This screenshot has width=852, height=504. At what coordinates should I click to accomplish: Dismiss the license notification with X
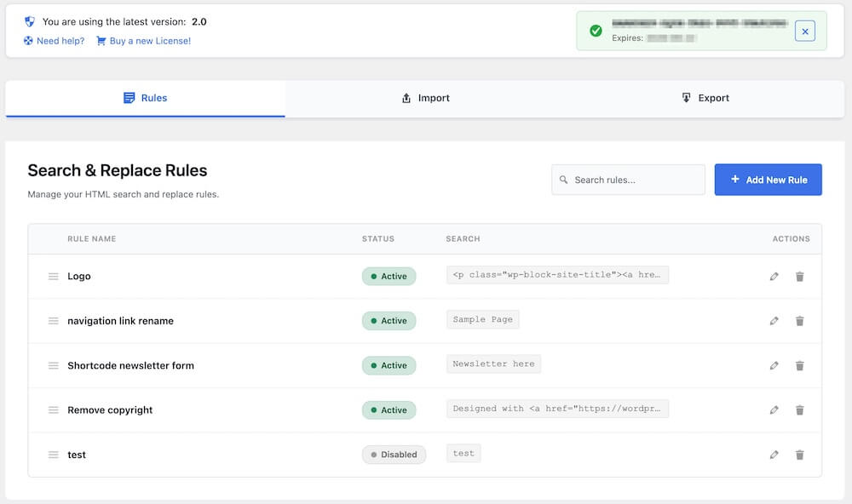pyautogui.click(x=805, y=31)
